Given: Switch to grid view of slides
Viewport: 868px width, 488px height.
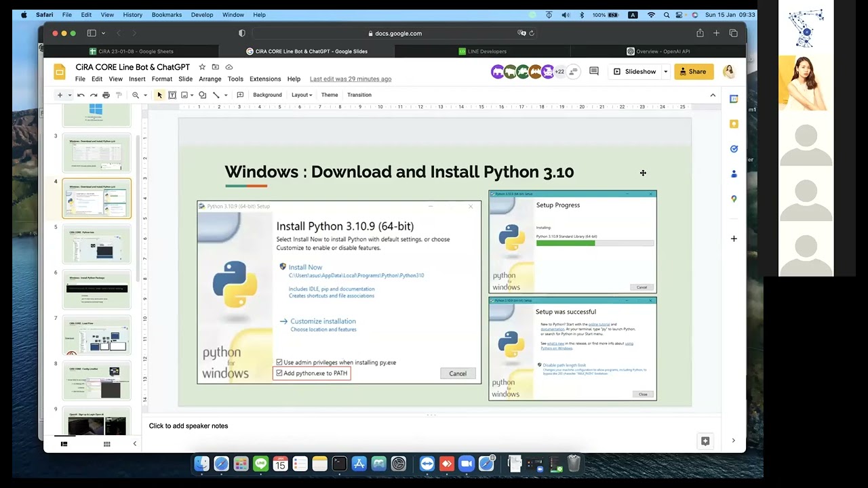Looking at the screenshot, I should click(106, 444).
